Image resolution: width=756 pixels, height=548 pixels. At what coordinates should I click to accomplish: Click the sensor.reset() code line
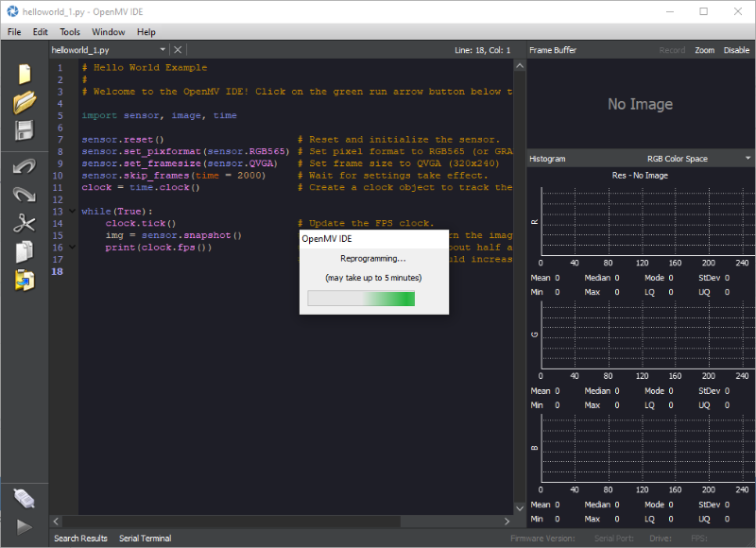[x=123, y=139]
